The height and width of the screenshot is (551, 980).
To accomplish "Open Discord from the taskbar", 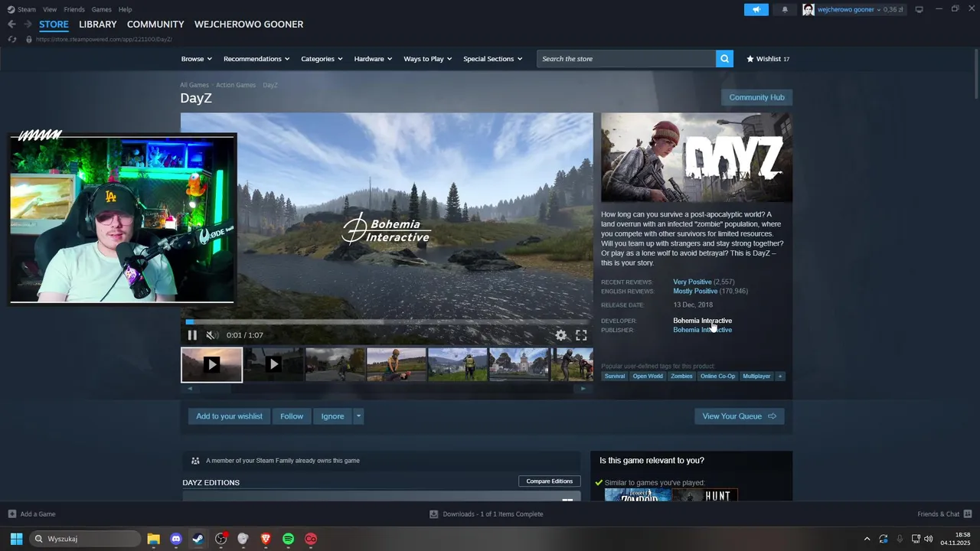I will point(176,539).
